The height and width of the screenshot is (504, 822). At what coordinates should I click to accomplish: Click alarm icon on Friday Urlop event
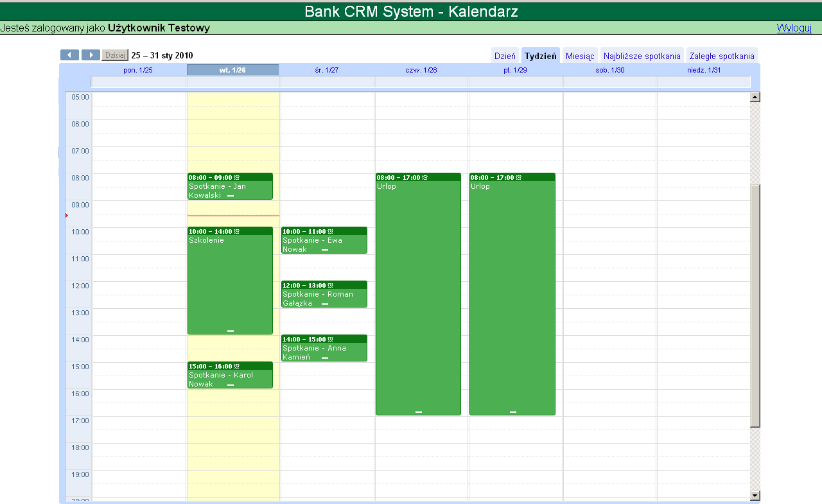click(x=519, y=177)
